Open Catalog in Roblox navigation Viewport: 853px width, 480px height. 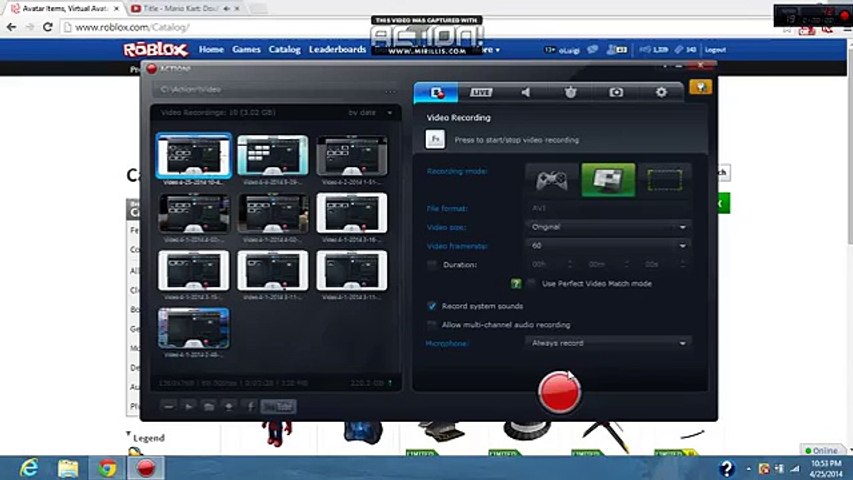click(x=284, y=50)
